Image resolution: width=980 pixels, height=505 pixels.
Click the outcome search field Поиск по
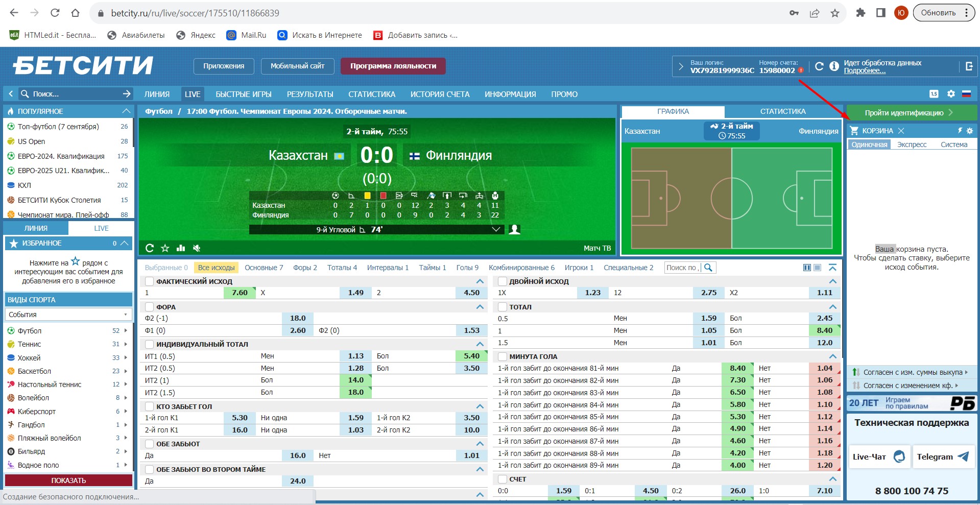682,268
